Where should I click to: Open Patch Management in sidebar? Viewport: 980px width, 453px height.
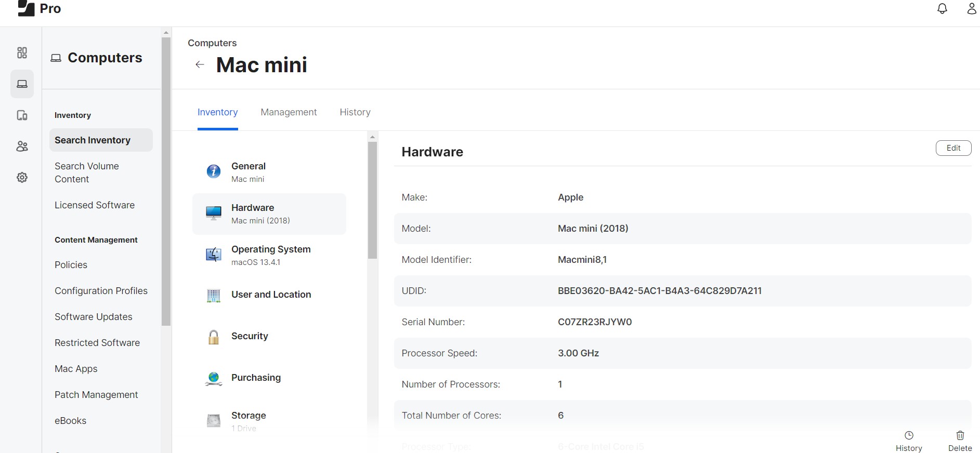tap(96, 395)
